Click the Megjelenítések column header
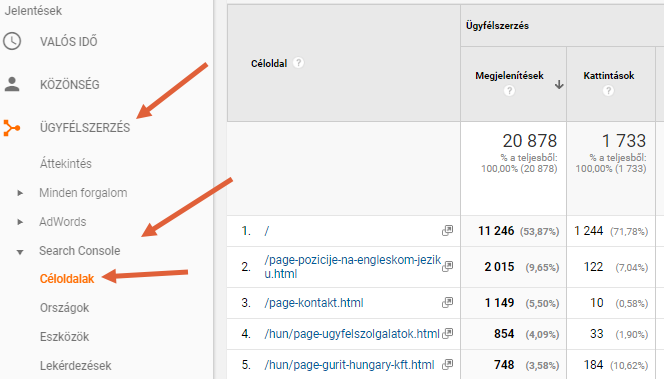 point(509,76)
